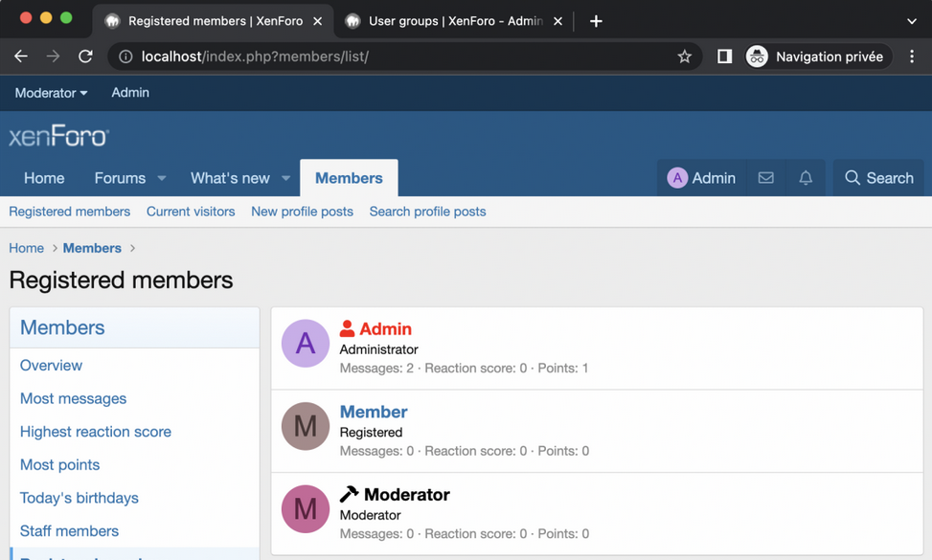Click the XenForo logo
This screenshot has width=932, height=560.
59,137
